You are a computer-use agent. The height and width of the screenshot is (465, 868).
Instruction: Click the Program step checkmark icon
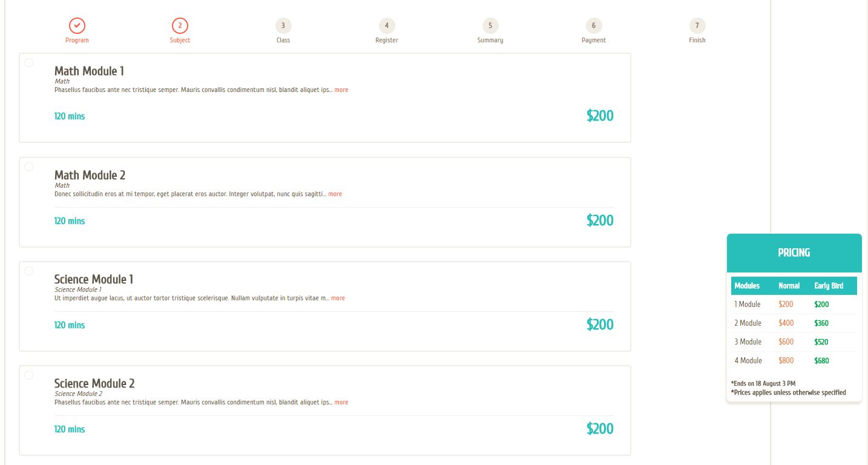tap(77, 25)
